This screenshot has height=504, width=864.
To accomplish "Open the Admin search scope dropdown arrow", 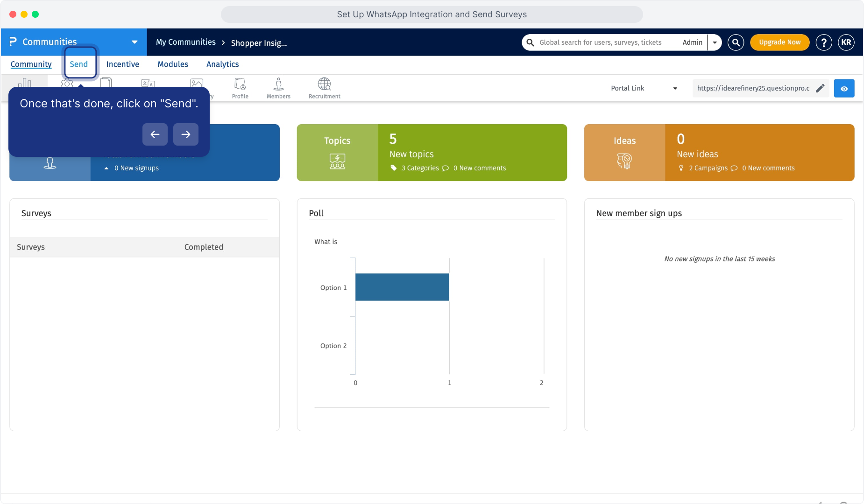I will click(x=715, y=42).
